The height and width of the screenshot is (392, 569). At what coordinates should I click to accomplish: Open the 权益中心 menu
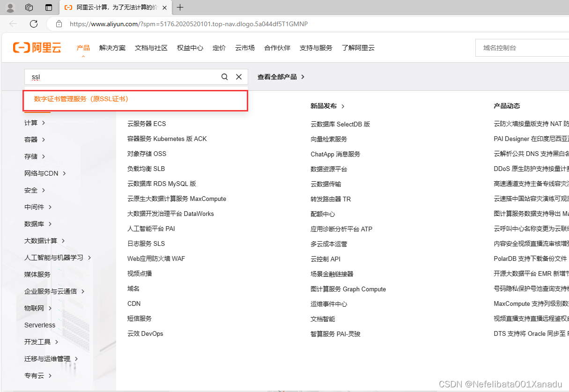coord(190,48)
